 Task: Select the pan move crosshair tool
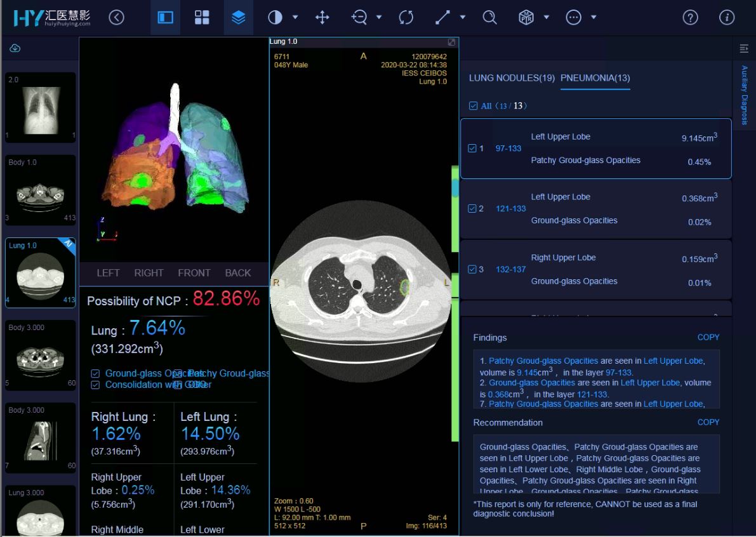322,17
